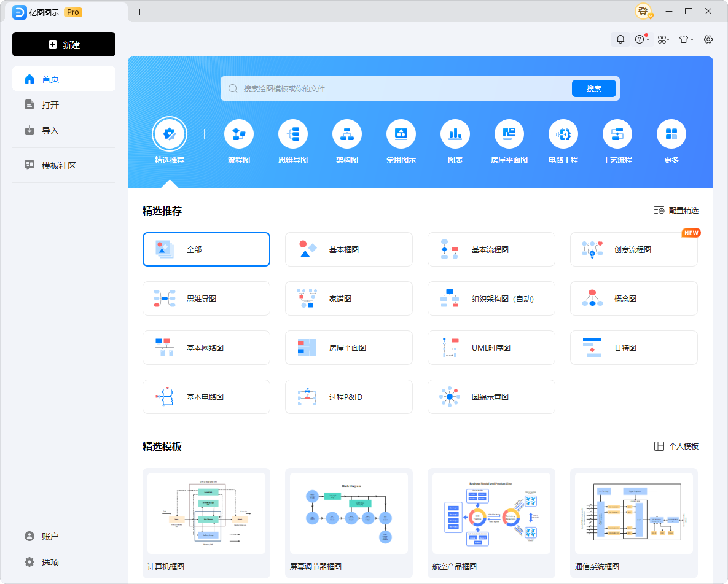This screenshot has width=728, height=584.
Task: Show 更多 diagram categories
Action: coord(671,134)
